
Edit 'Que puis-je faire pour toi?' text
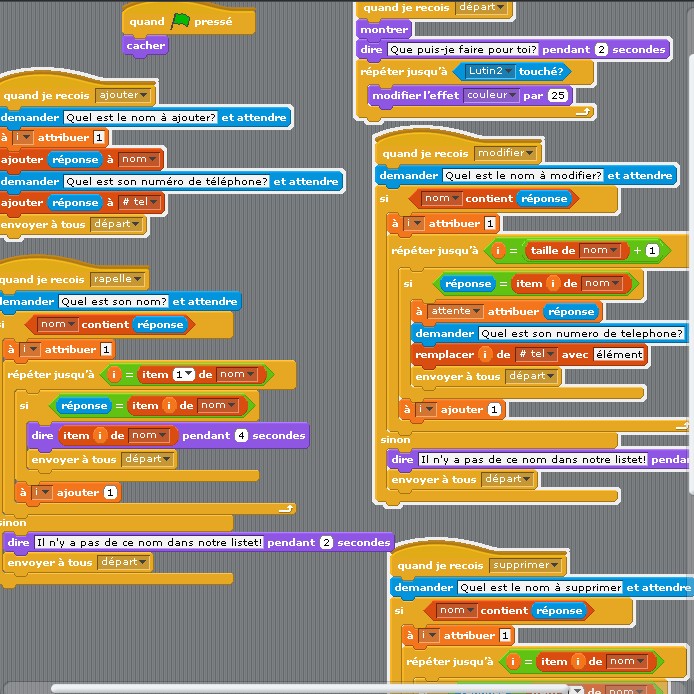pos(463,49)
